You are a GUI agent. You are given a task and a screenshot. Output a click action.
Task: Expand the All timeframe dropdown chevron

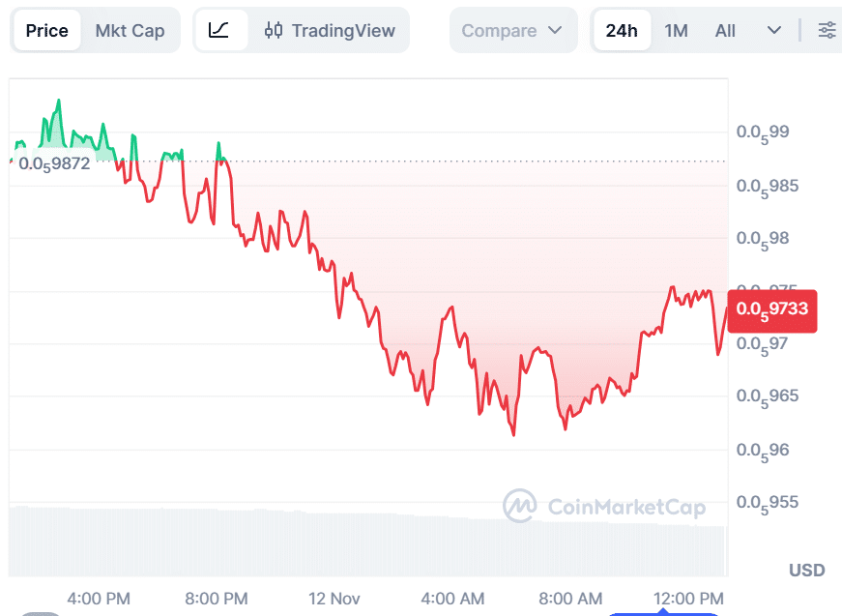point(773,30)
